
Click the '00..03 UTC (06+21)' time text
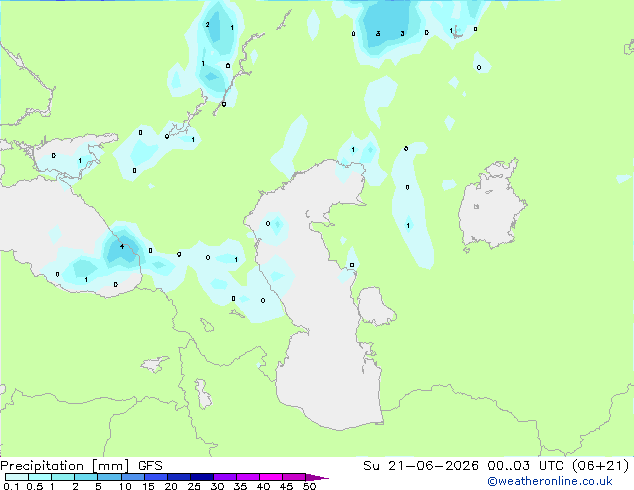558,466
